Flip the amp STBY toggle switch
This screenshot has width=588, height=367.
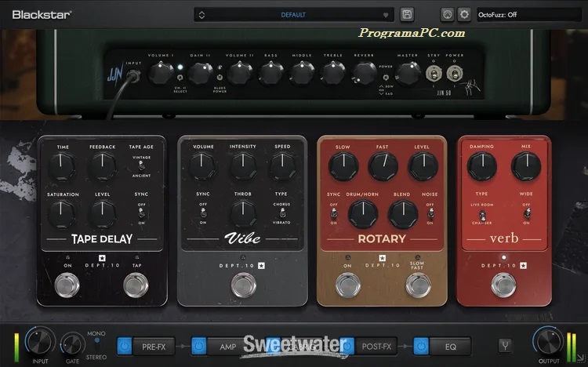coord(434,73)
